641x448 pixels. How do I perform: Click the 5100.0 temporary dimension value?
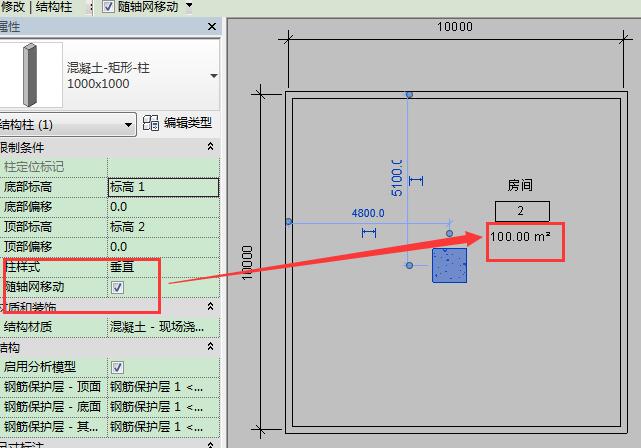coord(397,178)
